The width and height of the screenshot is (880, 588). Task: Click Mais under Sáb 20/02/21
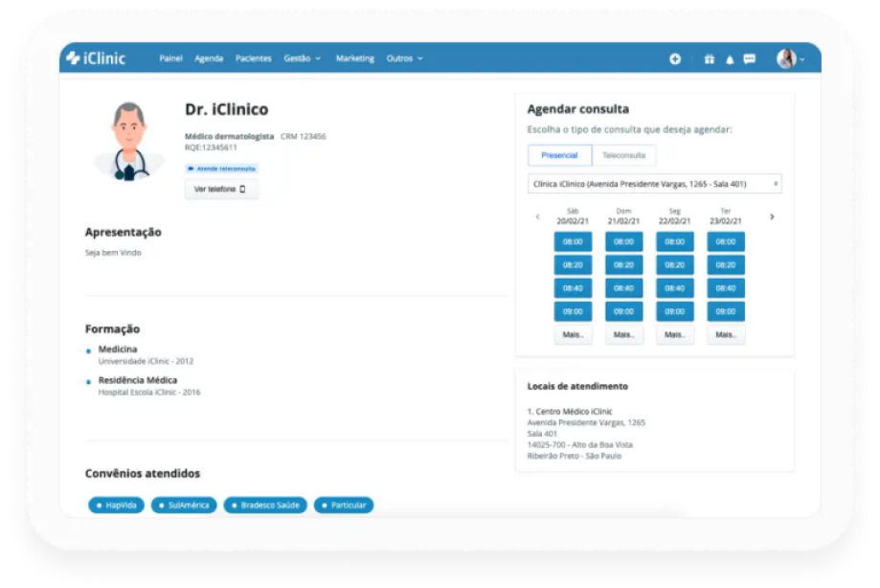[x=573, y=335]
